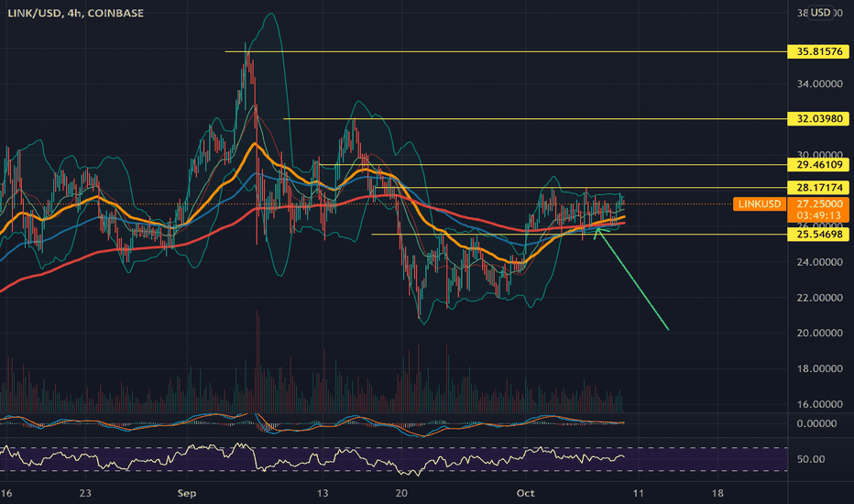The width and height of the screenshot is (854, 504).
Task: Click the current price label 27.25000
Action: tap(819, 203)
